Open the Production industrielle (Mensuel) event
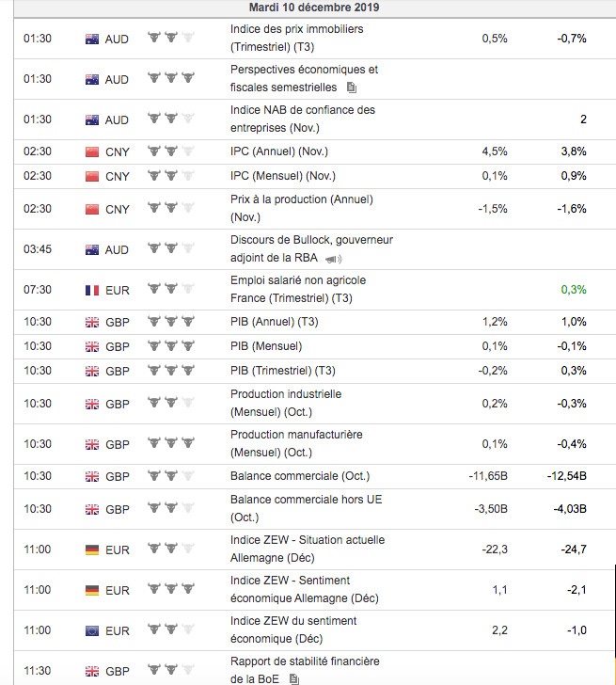 (285, 403)
